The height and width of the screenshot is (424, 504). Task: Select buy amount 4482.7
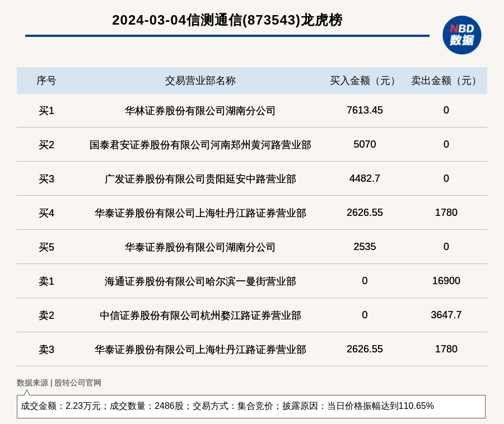pyautogui.click(x=365, y=178)
